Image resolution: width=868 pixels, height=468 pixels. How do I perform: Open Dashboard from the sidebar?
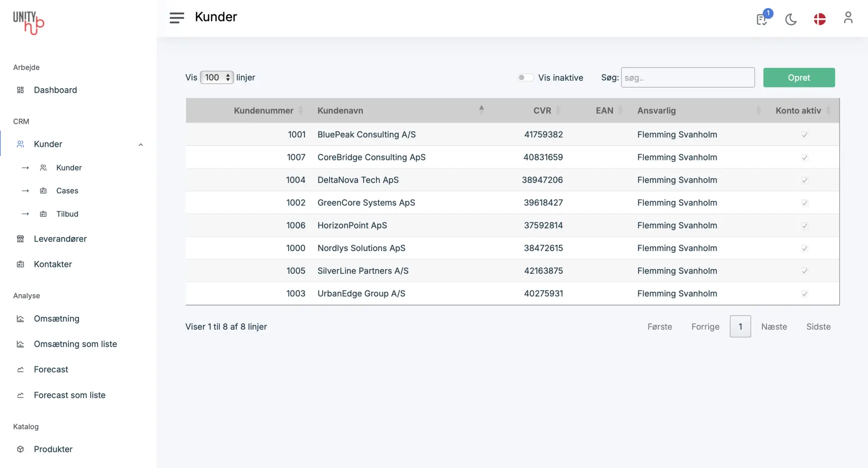coord(55,90)
